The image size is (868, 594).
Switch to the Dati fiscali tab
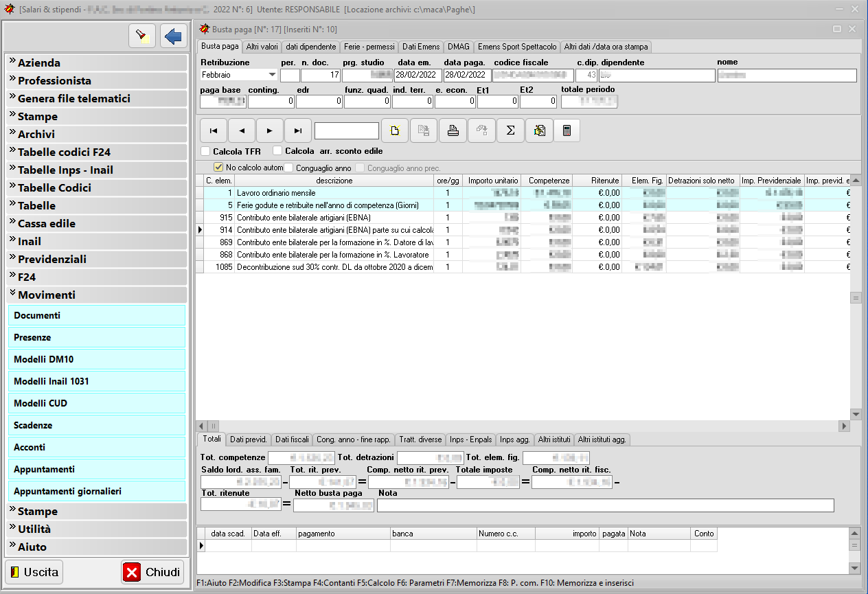[292, 439]
